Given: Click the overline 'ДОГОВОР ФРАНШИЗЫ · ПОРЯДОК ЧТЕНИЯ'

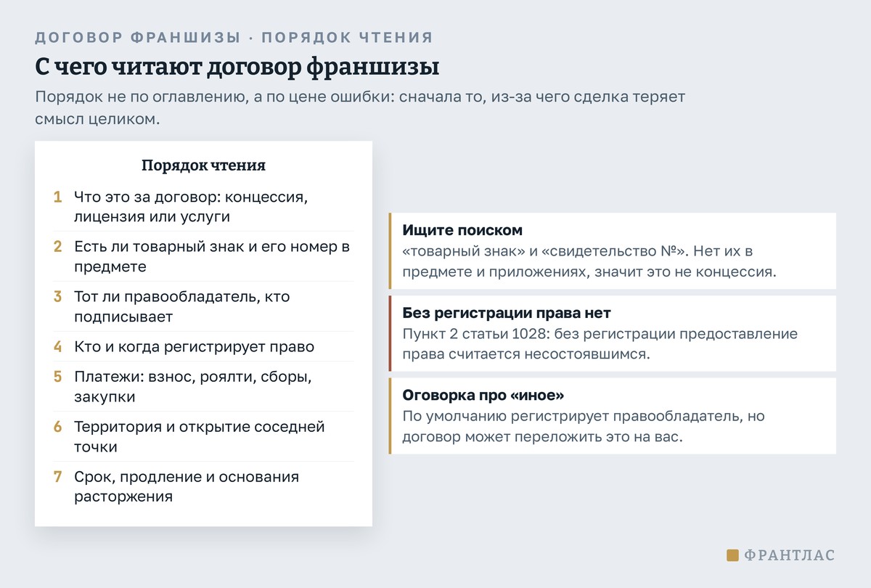Looking at the screenshot, I should 234,38.
